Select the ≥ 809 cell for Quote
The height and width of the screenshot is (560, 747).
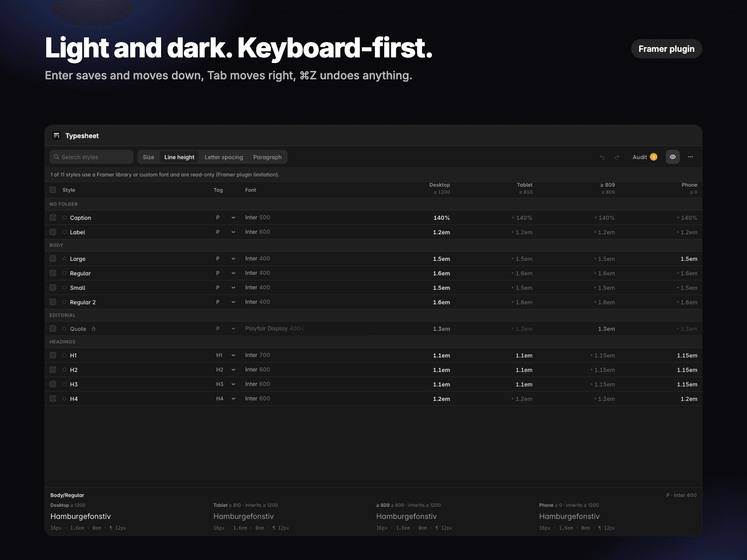click(x=606, y=329)
